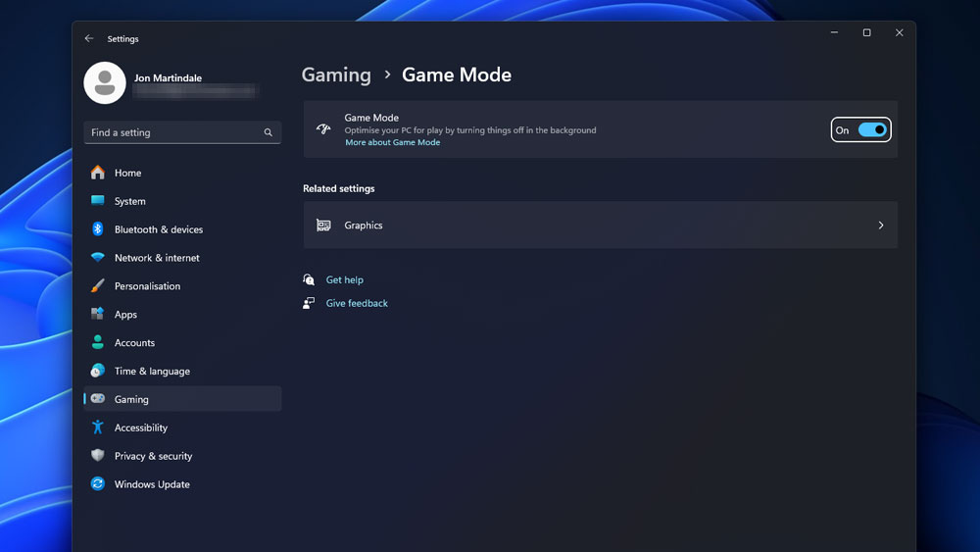Screen dimensions: 980x552
Task: Open the Graphics related setting
Action: coord(601,226)
